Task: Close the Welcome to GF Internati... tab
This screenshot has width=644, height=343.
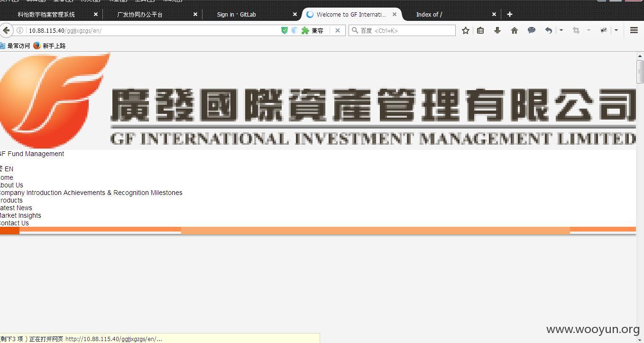Action: click(395, 15)
